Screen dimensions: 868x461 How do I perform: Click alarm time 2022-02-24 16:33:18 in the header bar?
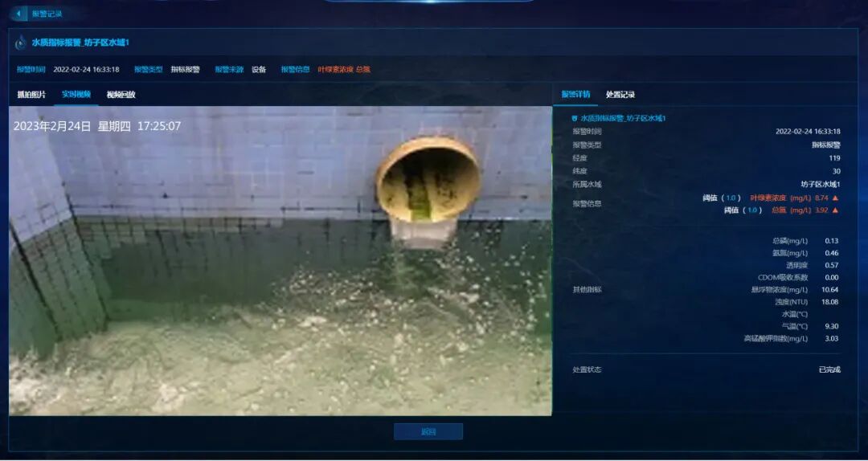[86, 70]
